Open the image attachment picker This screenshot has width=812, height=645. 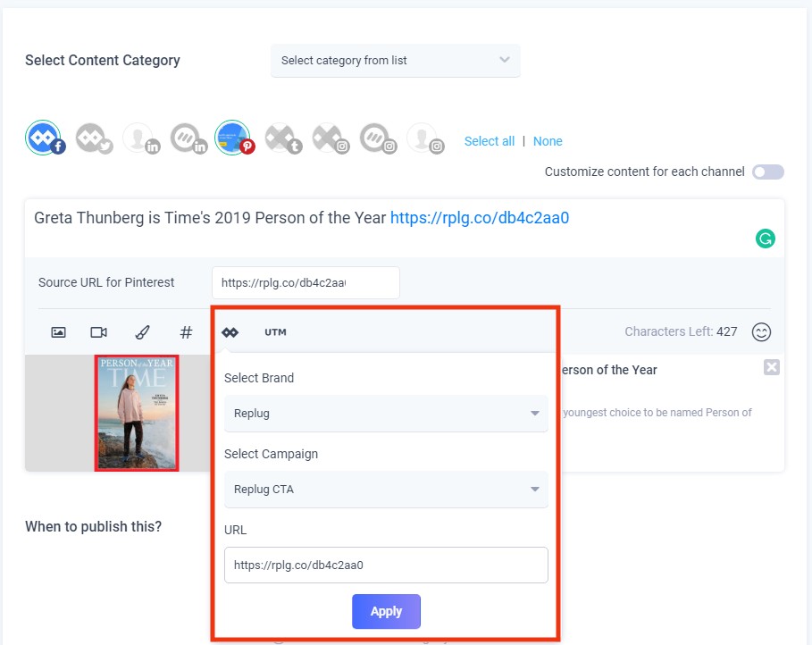click(x=58, y=331)
